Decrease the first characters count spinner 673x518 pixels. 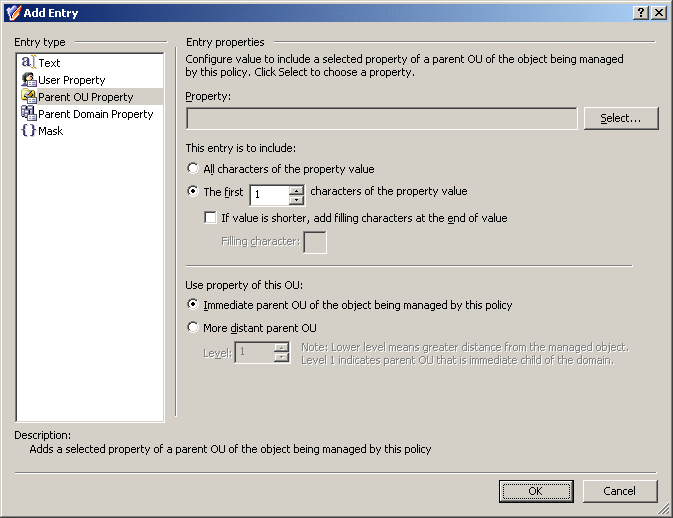click(296, 200)
